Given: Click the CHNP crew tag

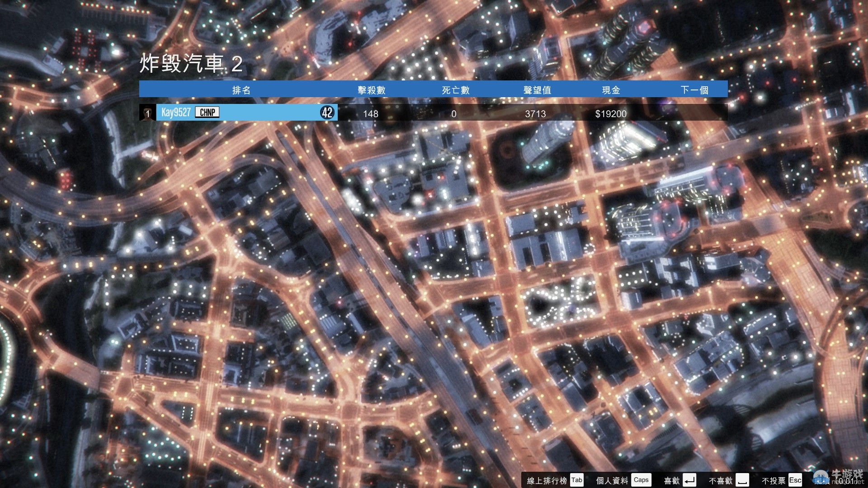Looking at the screenshot, I should point(207,112).
